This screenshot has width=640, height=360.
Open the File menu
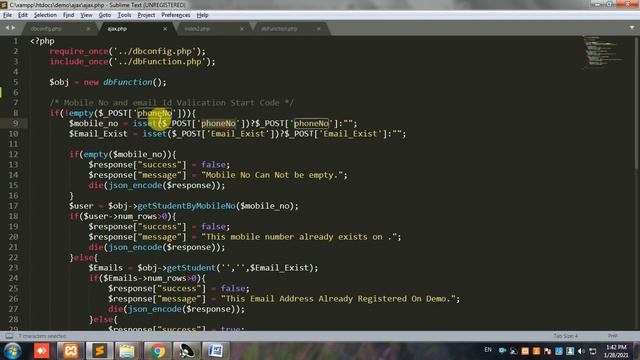[x=7, y=15]
